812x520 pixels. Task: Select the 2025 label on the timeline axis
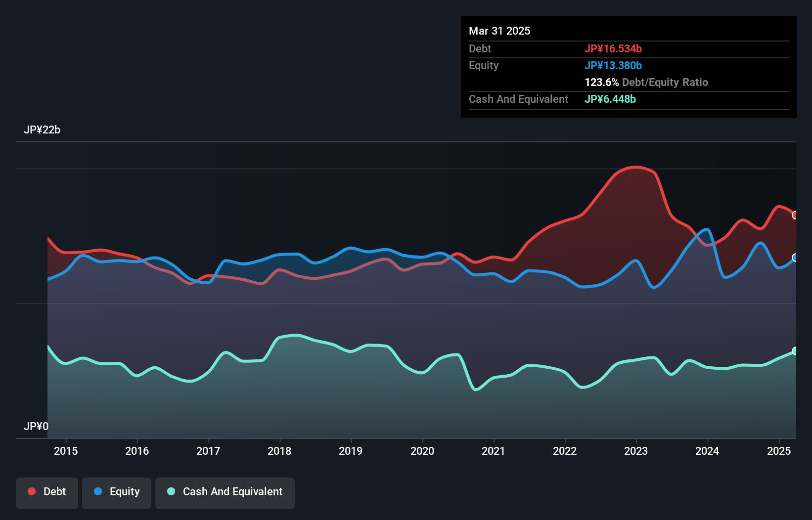(x=779, y=451)
